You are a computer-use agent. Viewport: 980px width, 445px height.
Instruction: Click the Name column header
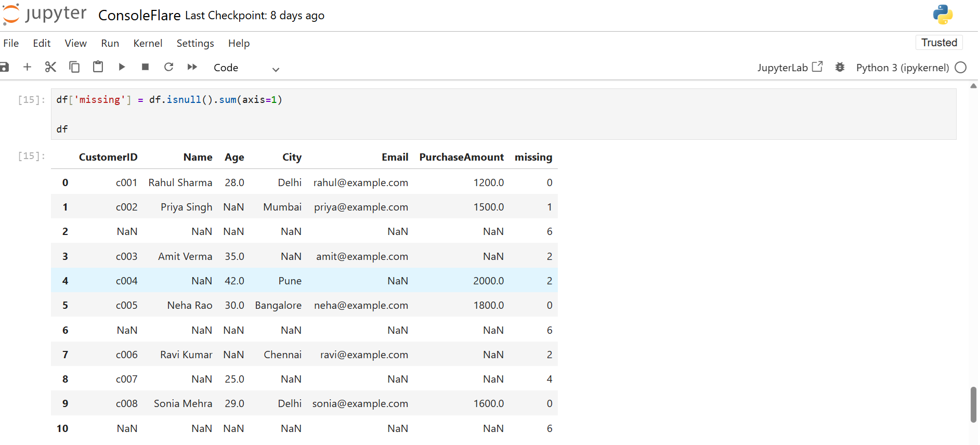pyautogui.click(x=198, y=157)
